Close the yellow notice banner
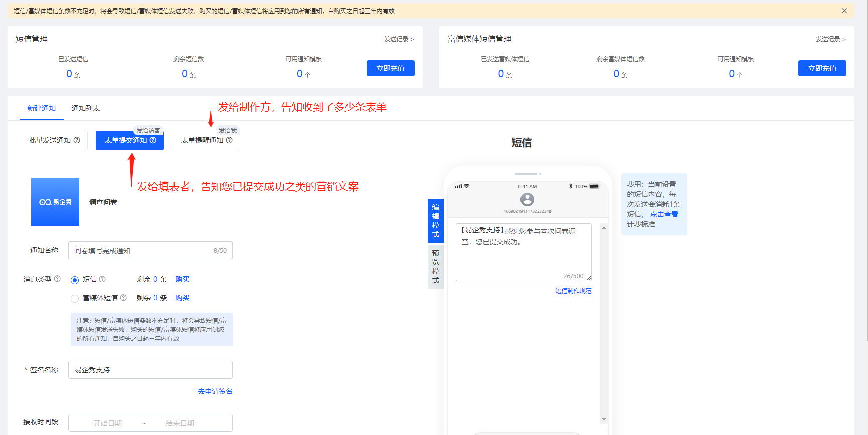This screenshot has width=868, height=435. (844, 11)
